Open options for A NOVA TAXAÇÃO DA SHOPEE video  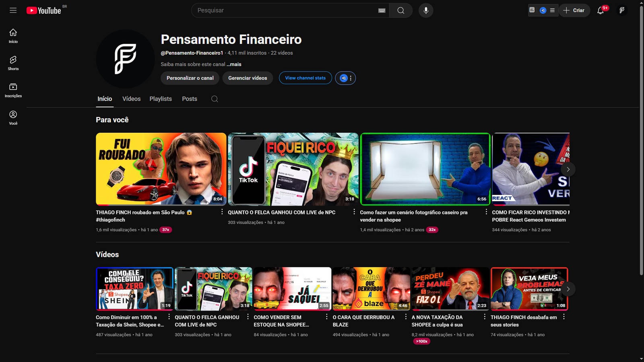pyautogui.click(x=484, y=317)
